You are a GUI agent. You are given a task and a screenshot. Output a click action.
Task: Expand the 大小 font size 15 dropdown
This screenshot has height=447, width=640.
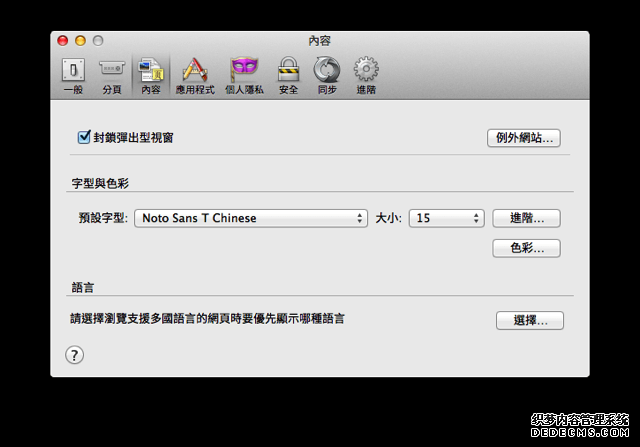(x=447, y=218)
